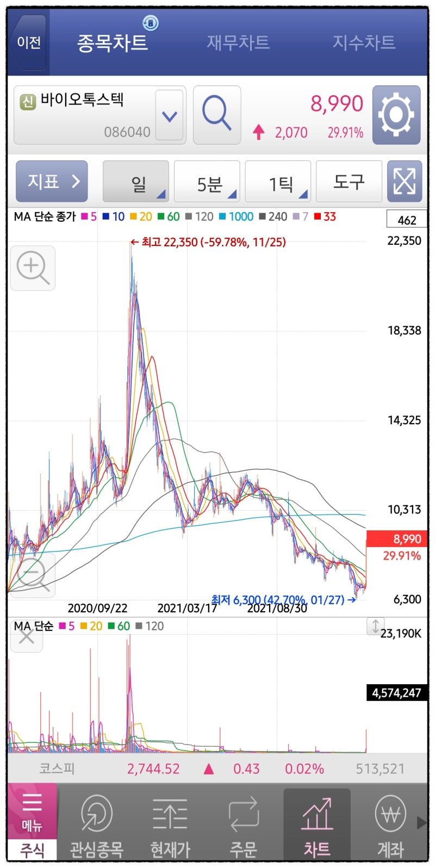Tap the MA 5 pink legend swatch

(85, 216)
